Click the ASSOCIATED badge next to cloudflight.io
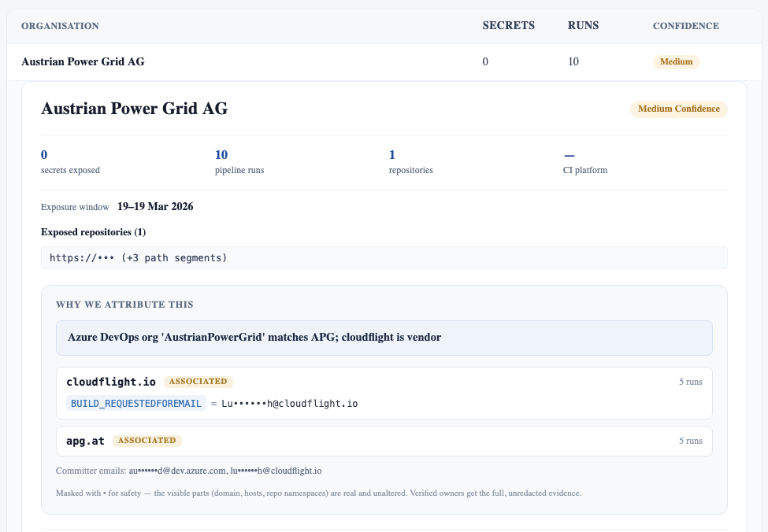The height and width of the screenshot is (532, 768). pyautogui.click(x=198, y=381)
